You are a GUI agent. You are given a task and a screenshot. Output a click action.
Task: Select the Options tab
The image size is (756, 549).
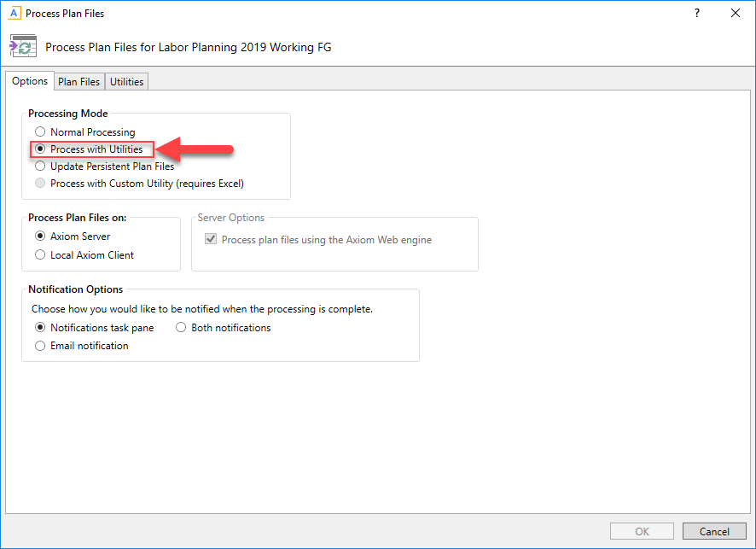coord(30,81)
